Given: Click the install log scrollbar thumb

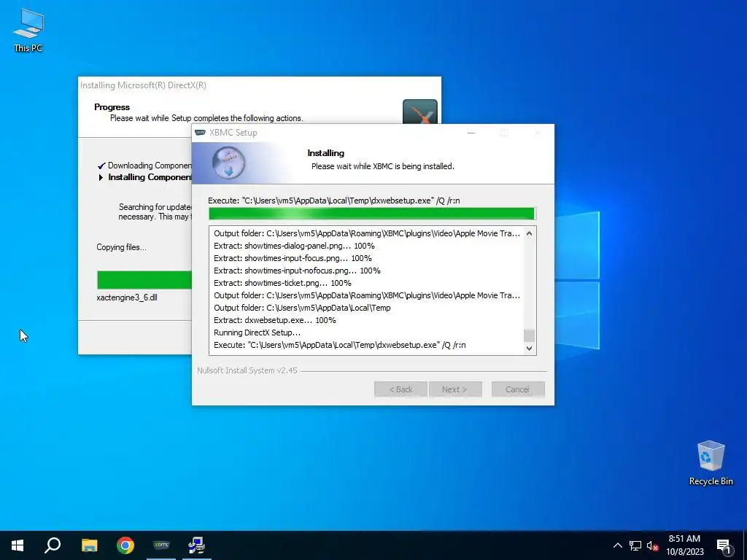Looking at the screenshot, I should click(529, 335).
